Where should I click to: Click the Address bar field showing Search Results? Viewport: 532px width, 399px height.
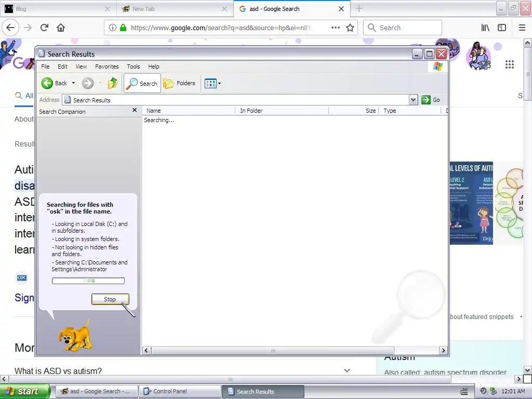(x=236, y=100)
